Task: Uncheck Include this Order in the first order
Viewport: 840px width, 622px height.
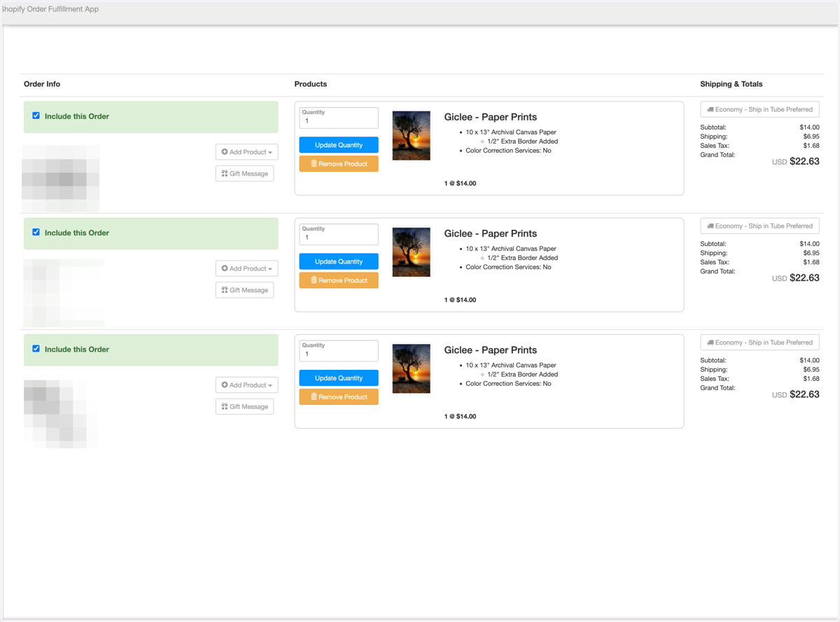Action: (x=36, y=116)
